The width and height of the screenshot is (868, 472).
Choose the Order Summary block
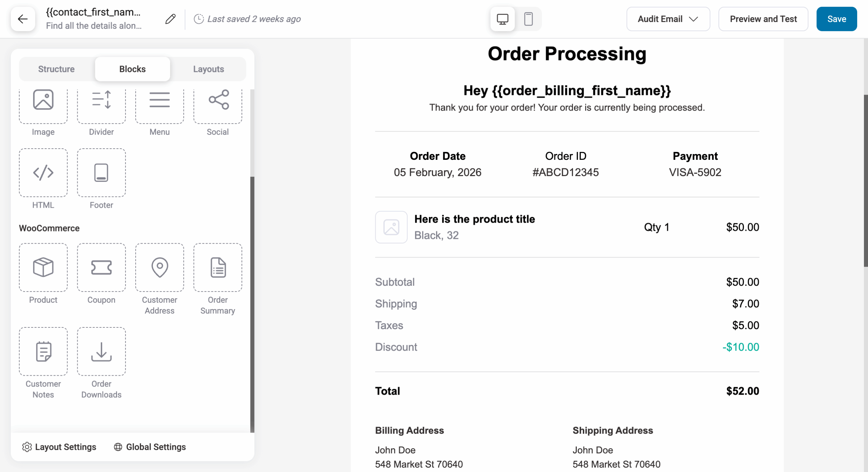(217, 267)
